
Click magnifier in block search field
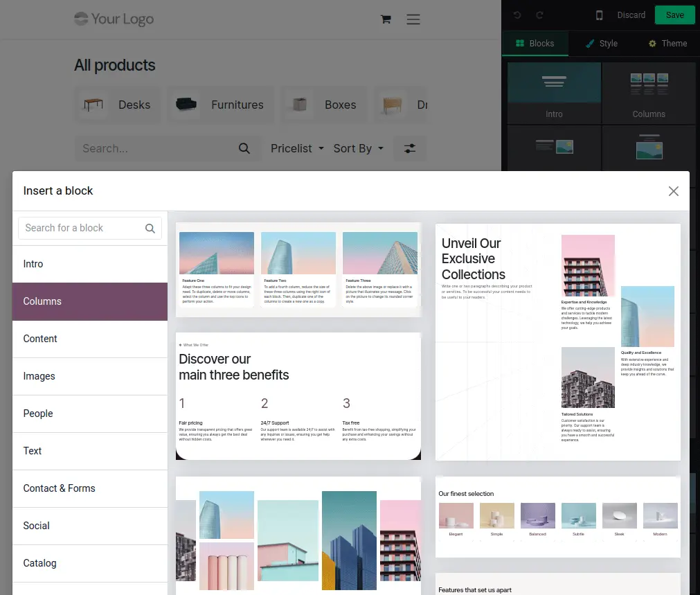coord(150,229)
